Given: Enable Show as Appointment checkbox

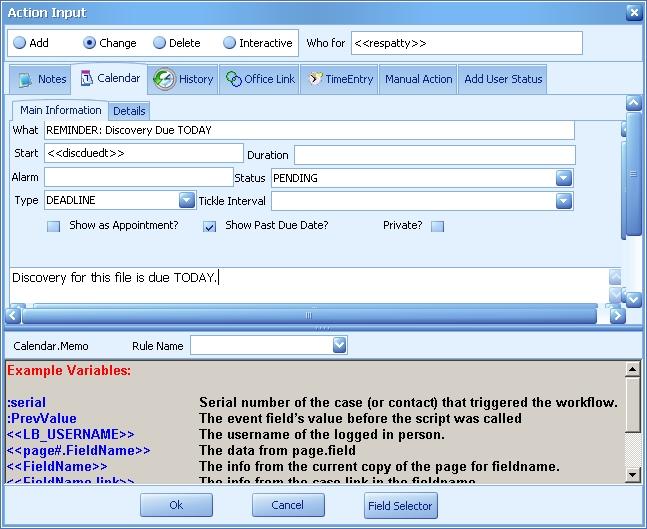Looking at the screenshot, I should [x=53, y=226].
